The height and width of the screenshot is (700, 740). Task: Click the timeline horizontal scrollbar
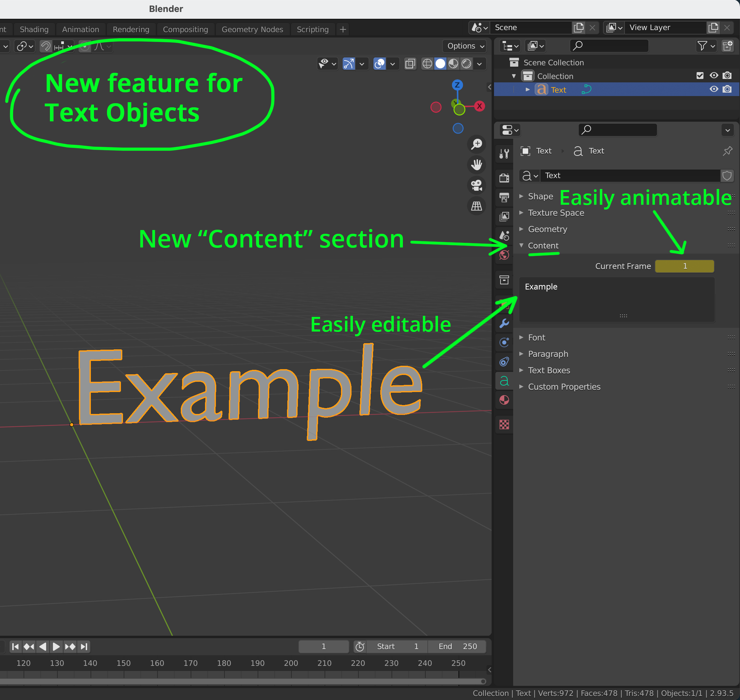(243, 681)
